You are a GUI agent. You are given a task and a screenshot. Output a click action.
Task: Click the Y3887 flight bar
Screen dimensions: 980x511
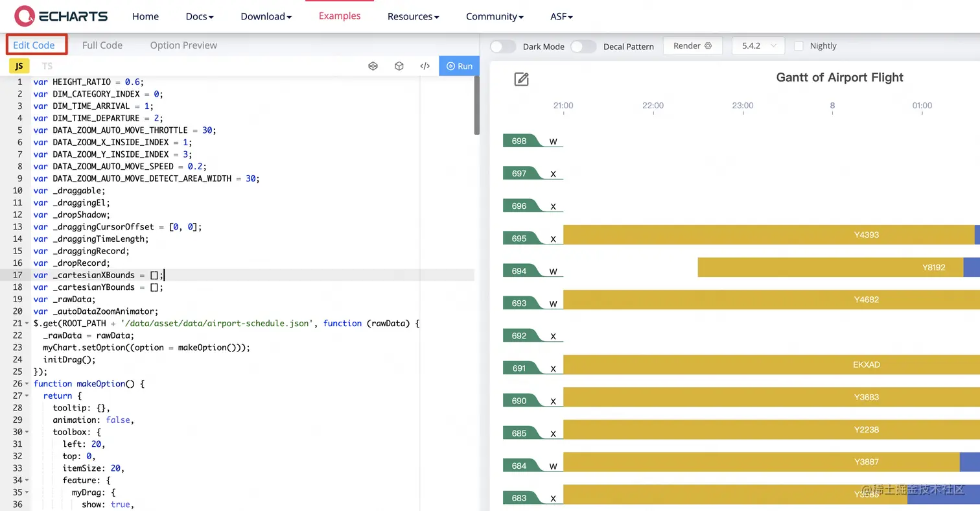tap(762, 462)
